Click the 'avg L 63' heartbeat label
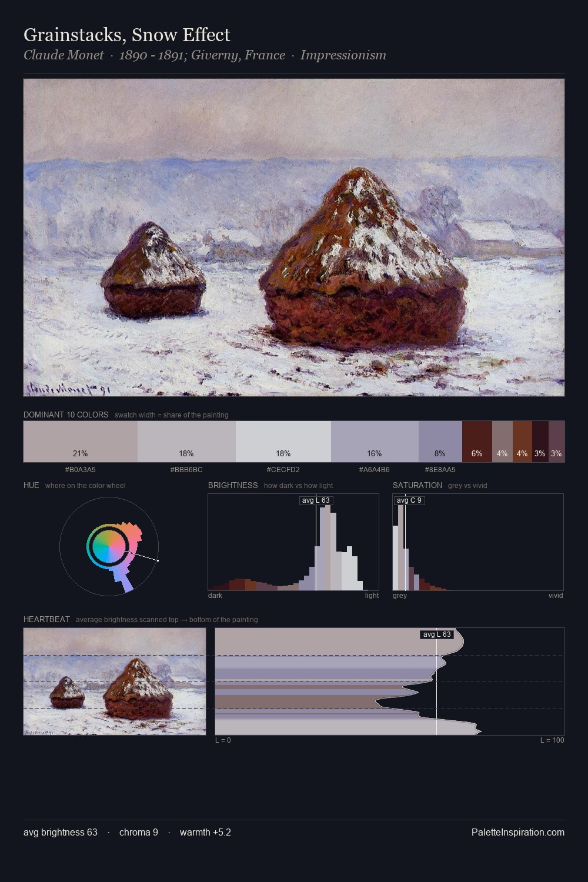This screenshot has height=882, width=588. click(x=437, y=634)
